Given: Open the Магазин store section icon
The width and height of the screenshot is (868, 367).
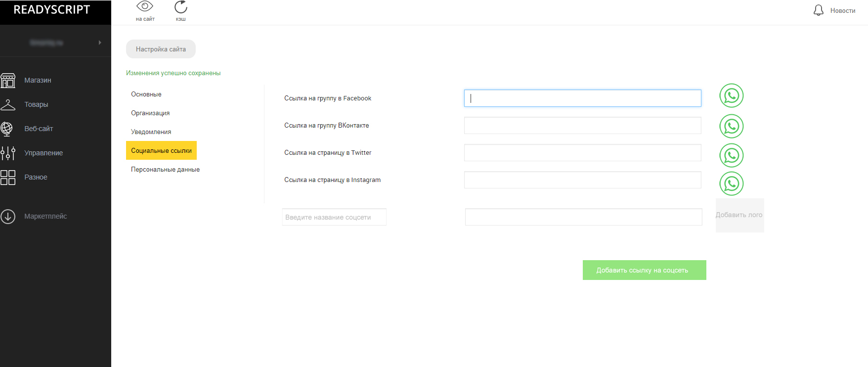Looking at the screenshot, I should coord(8,80).
